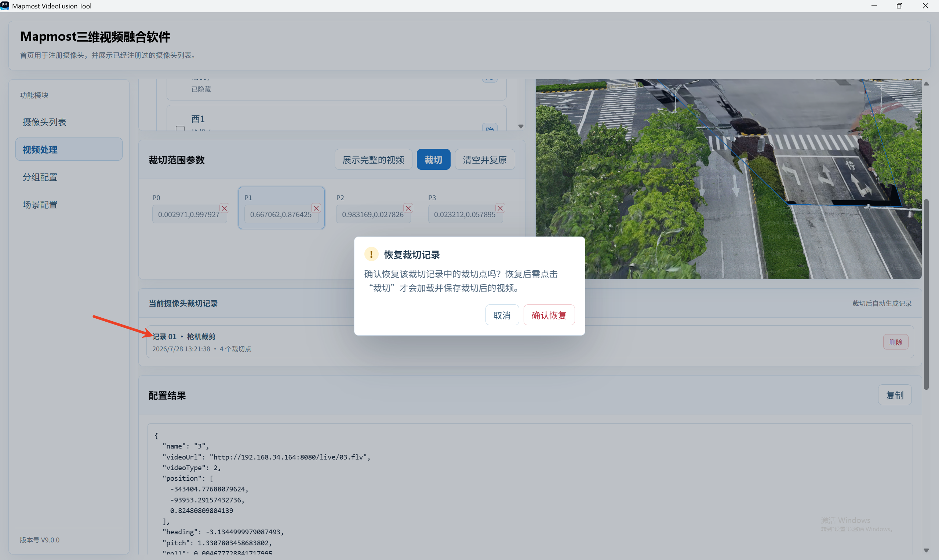
Task: Click the "配置结果" section heading
Action: click(x=167, y=395)
